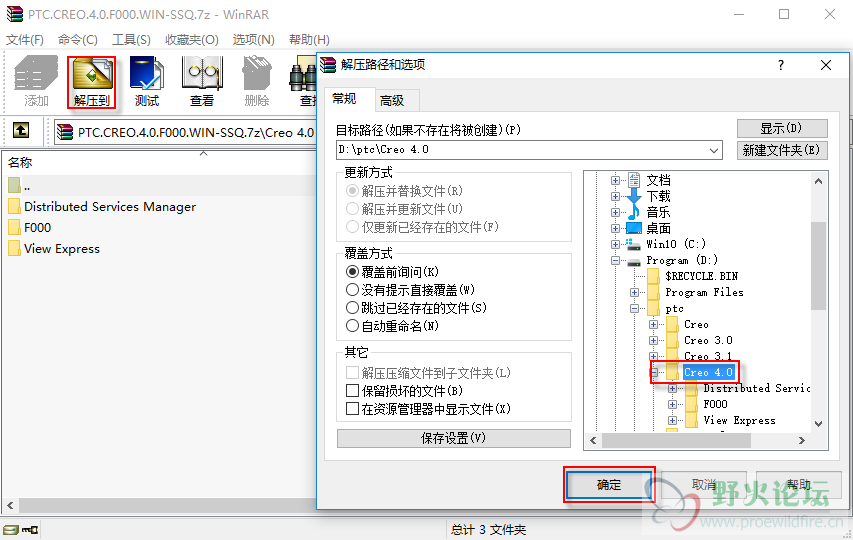Click the 确定 button
853x540 pixels.
pos(609,485)
